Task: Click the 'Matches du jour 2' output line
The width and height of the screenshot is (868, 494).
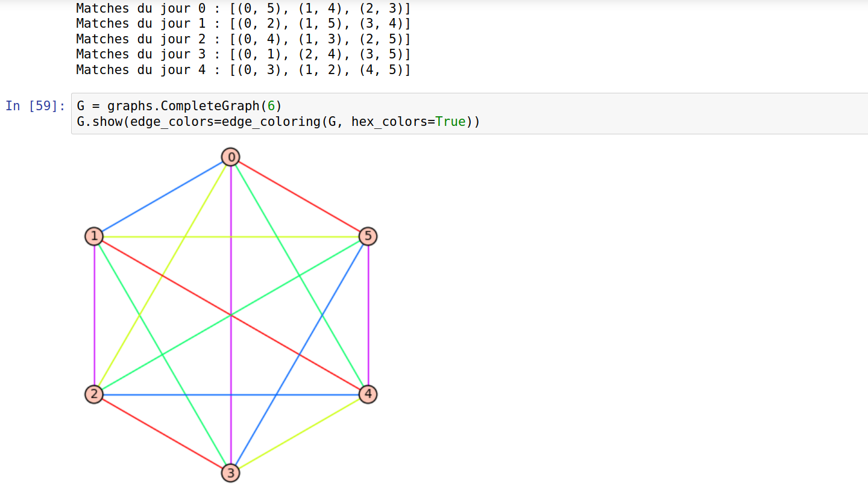Action: click(243, 39)
